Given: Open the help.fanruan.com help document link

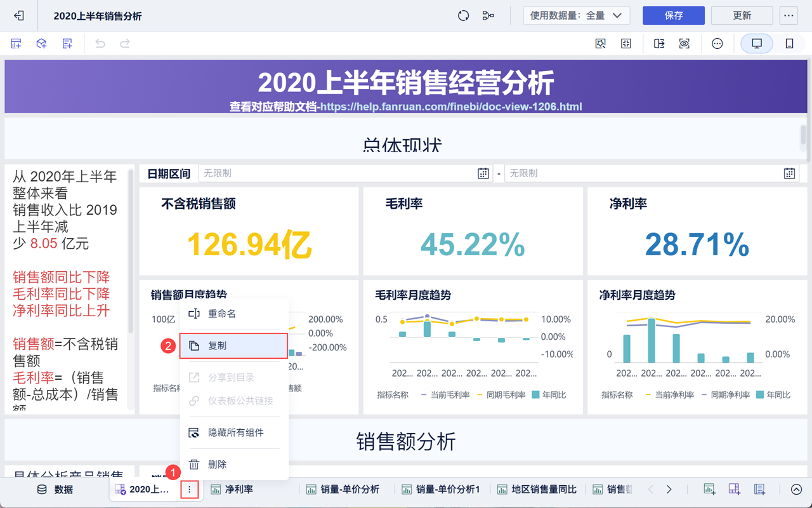Looking at the screenshot, I should coord(451,107).
